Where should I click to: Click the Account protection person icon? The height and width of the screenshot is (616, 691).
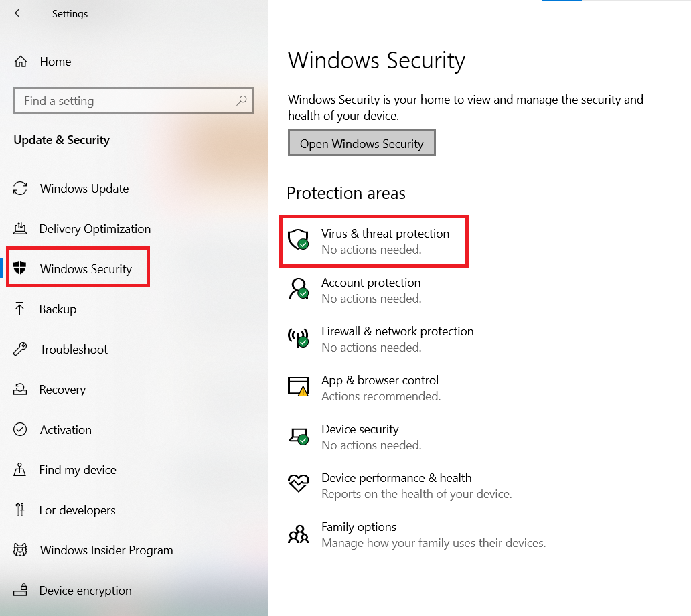point(299,288)
